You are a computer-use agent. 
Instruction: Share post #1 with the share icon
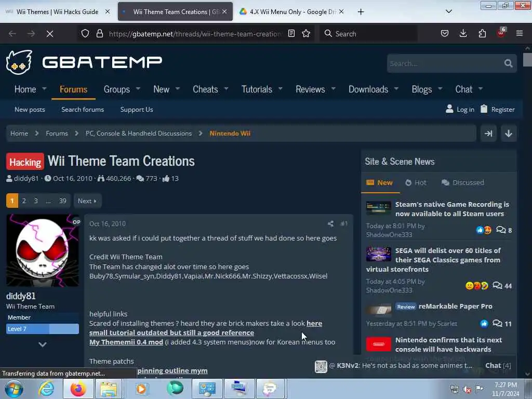click(x=330, y=223)
